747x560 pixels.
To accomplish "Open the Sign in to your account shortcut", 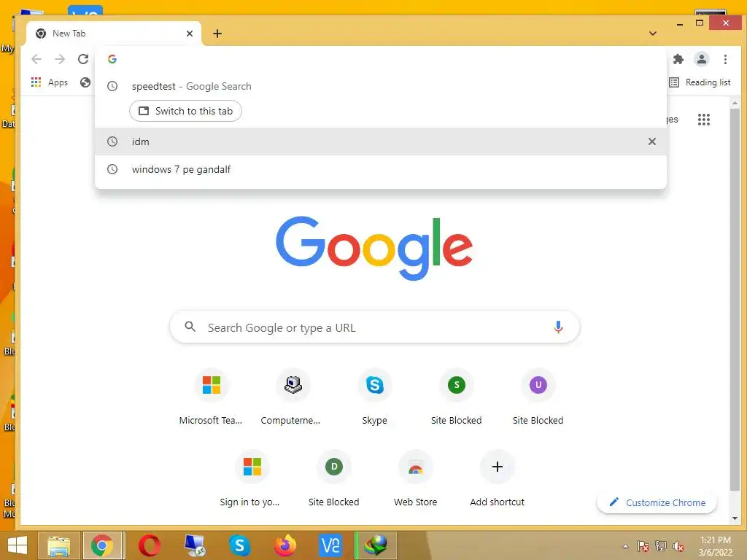I will click(252, 478).
